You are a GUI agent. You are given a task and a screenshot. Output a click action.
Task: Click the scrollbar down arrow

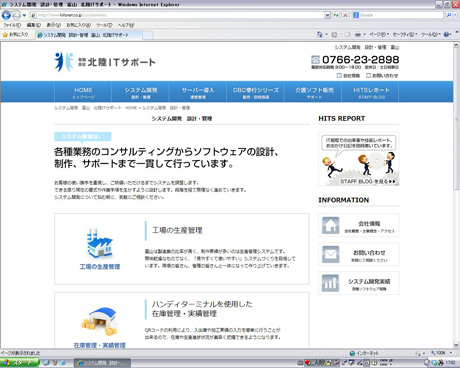(x=456, y=345)
